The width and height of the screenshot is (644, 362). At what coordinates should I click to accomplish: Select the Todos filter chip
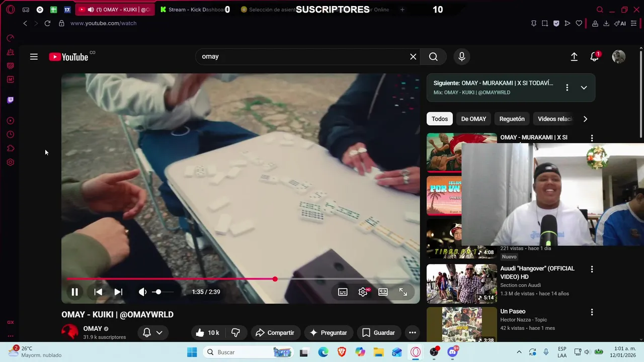click(x=440, y=119)
